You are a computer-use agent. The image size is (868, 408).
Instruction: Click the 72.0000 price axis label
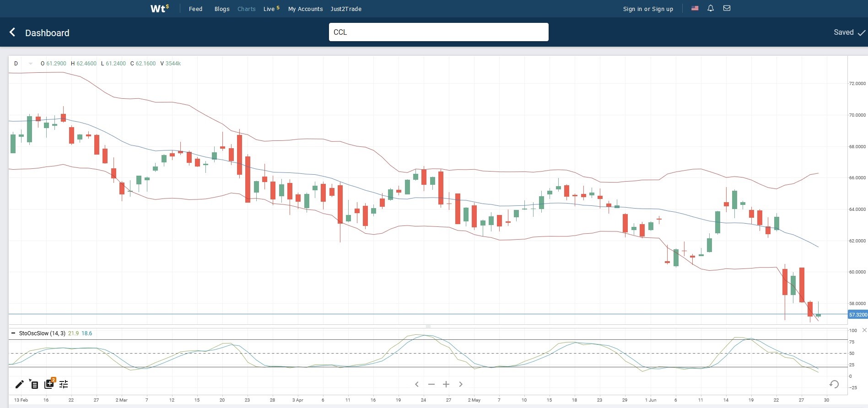coord(857,84)
